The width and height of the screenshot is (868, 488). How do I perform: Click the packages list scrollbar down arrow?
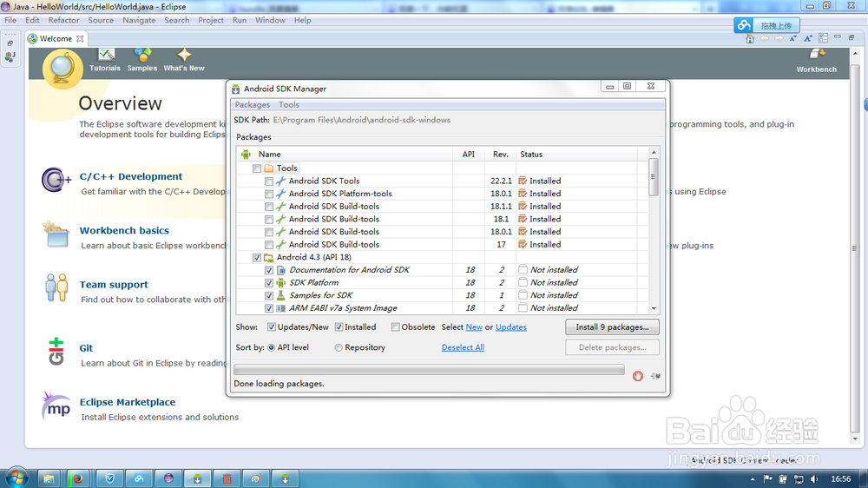coord(654,308)
